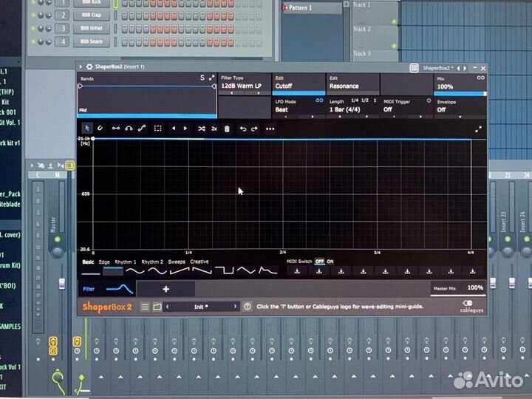
Task: Shift the wave left with the arrow
Action: [x=174, y=129]
